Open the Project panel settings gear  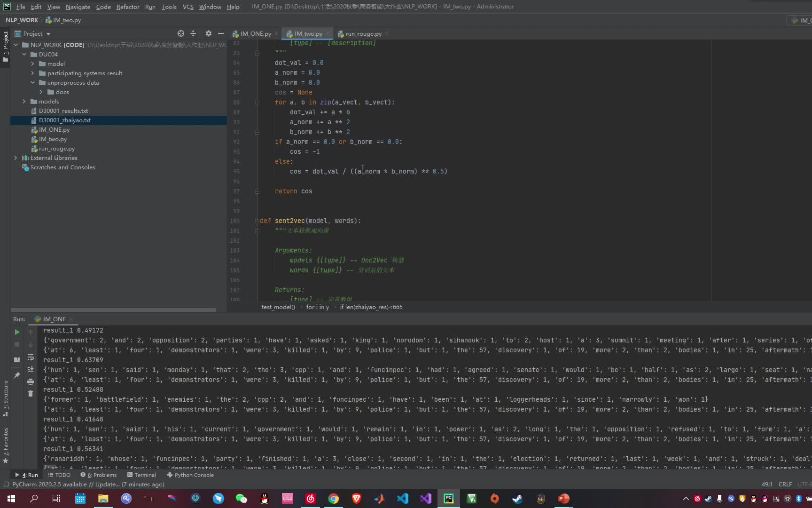[208, 33]
